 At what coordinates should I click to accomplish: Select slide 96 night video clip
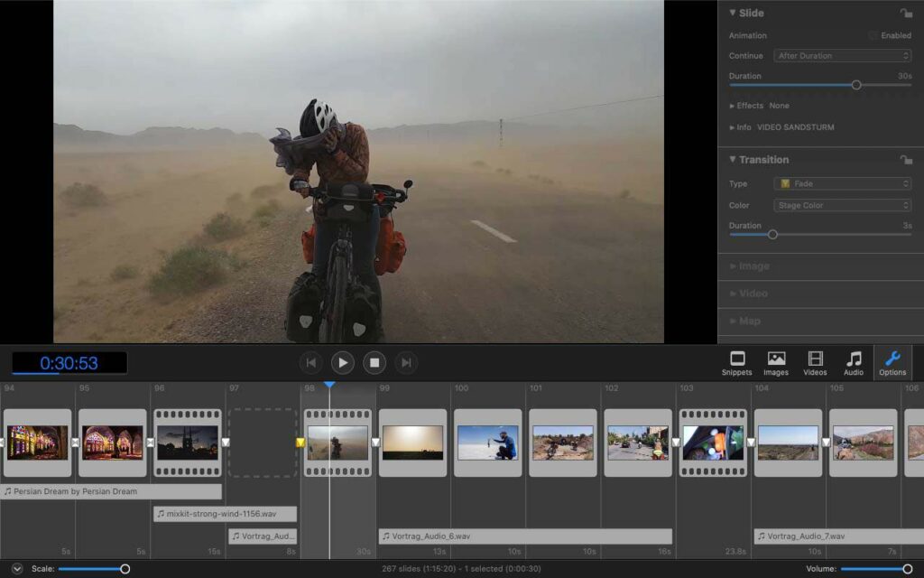tap(188, 443)
